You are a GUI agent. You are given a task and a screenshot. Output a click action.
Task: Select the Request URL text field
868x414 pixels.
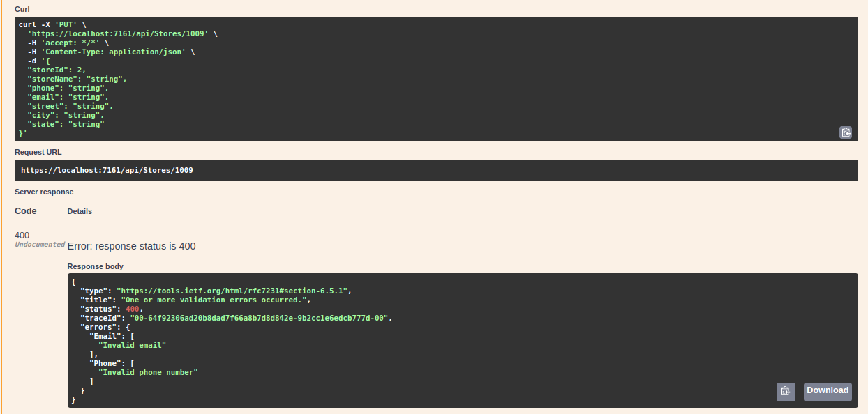107,170
